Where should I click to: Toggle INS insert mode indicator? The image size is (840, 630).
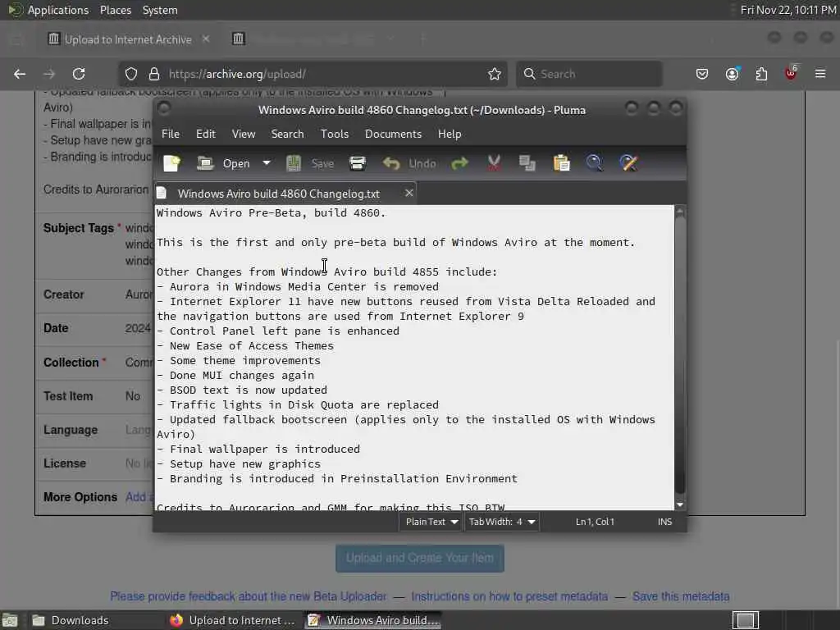[664, 521]
